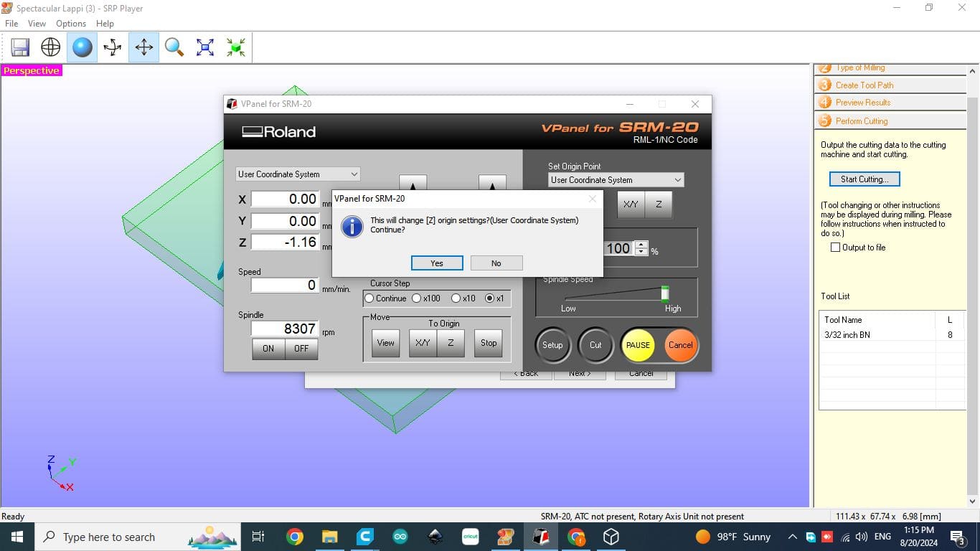The width and height of the screenshot is (980, 551).
Task: Open SRP Player taskbar icon
Action: pyautogui.click(x=505, y=537)
